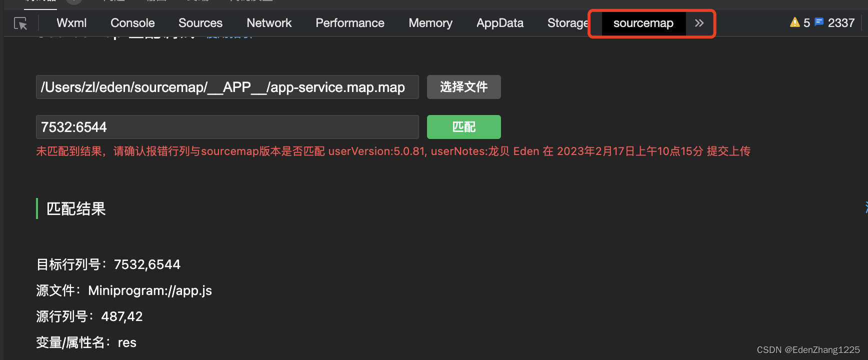Activate the element inspector arrow icon
The width and height of the screenshot is (868, 360).
point(20,23)
